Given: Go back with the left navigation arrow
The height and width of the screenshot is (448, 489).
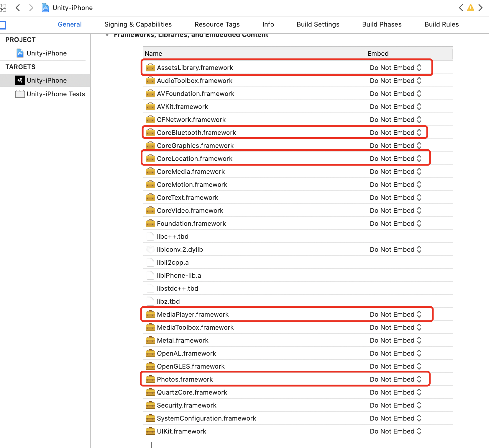Looking at the screenshot, I should point(18,8).
